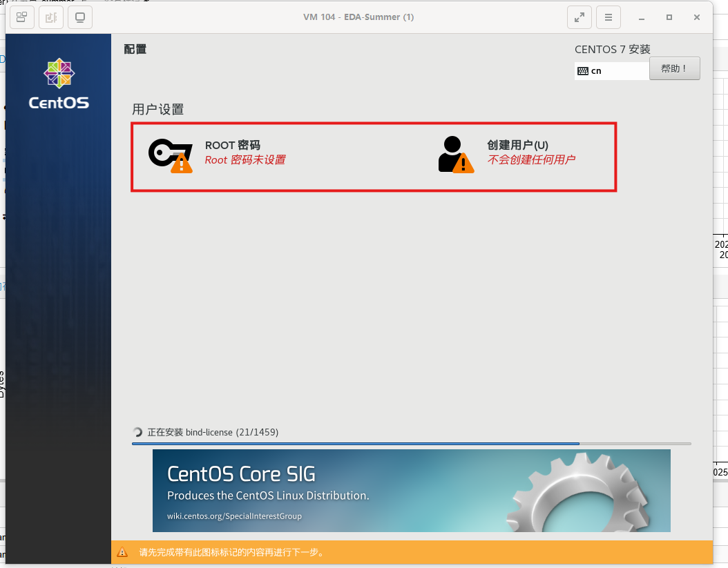Viewport: 728px width, 568px height.
Task: Click the warning triangle on the ROOT 密码 item
Action: pos(182,165)
